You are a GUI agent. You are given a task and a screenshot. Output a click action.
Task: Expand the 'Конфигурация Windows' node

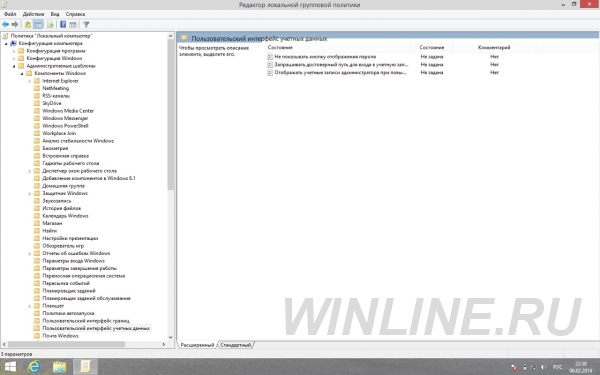14,59
